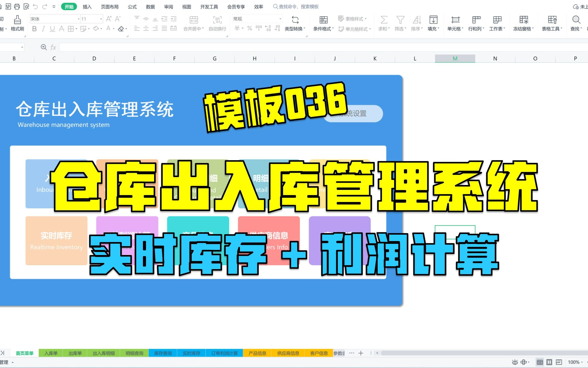Toggle strikethrough formatting
This screenshot has height=368, width=588.
tap(62, 29)
